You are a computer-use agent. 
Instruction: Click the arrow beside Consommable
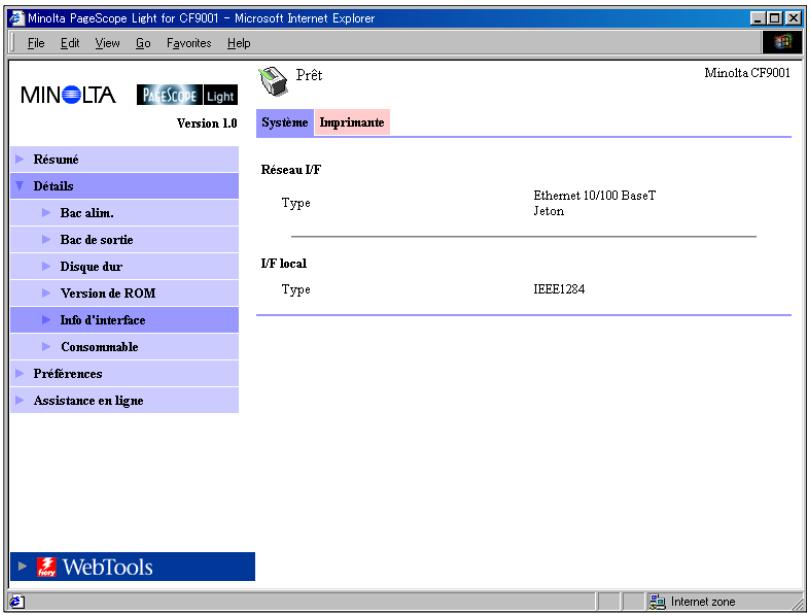46,346
